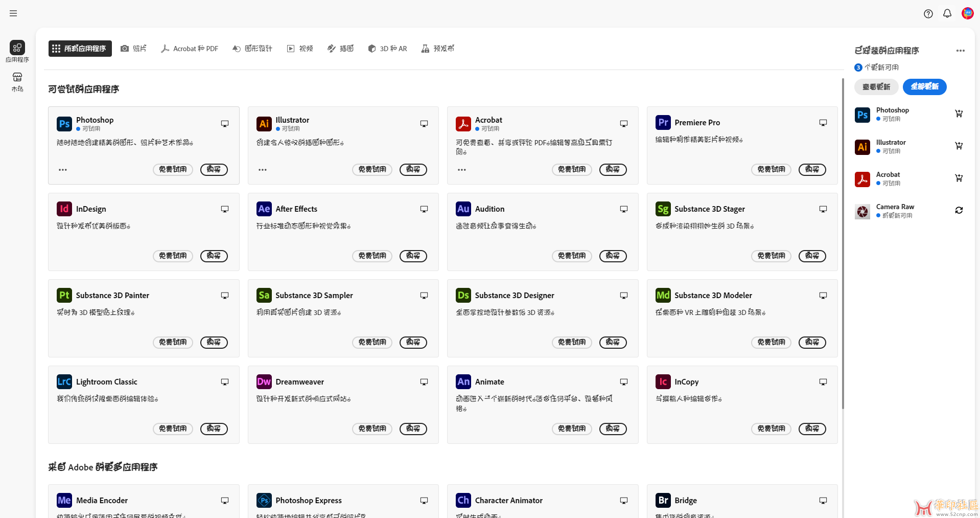Click the Substance 3D Modeler Md icon
Screen dimensions: 980x518
coord(663,295)
